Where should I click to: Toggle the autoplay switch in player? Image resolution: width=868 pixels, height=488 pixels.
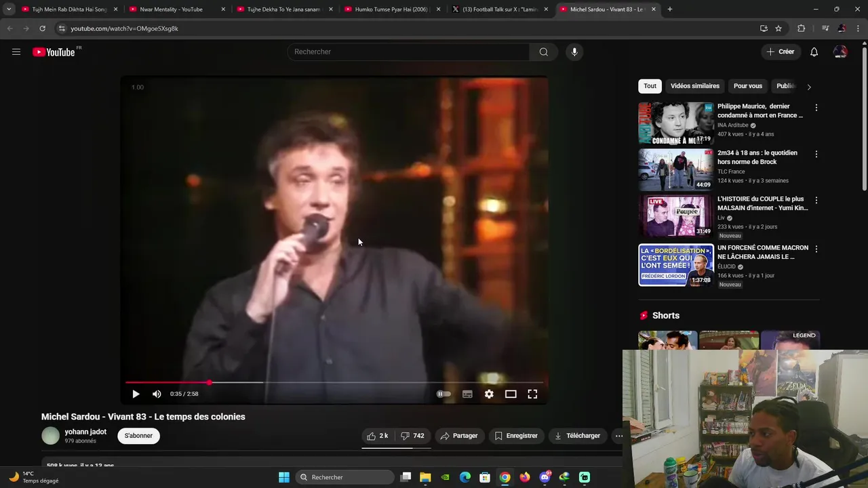point(443,394)
